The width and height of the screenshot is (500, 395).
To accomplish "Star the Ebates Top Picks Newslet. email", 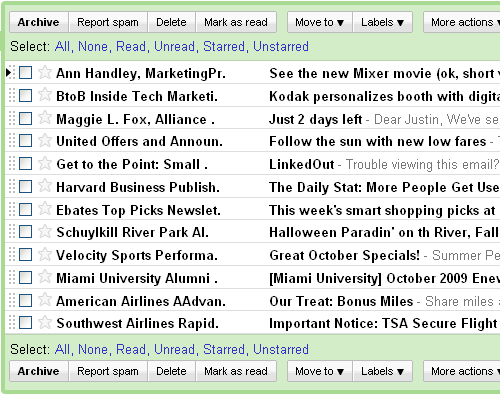I will coord(45,209).
